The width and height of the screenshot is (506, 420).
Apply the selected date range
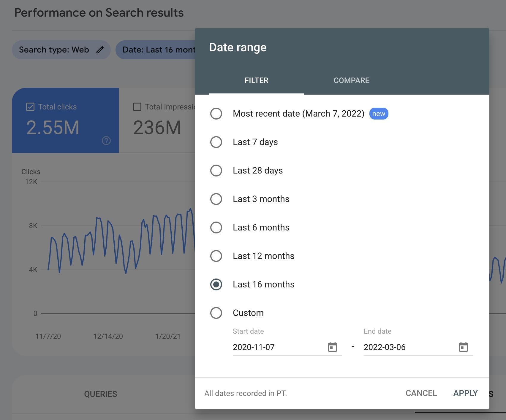[465, 393]
